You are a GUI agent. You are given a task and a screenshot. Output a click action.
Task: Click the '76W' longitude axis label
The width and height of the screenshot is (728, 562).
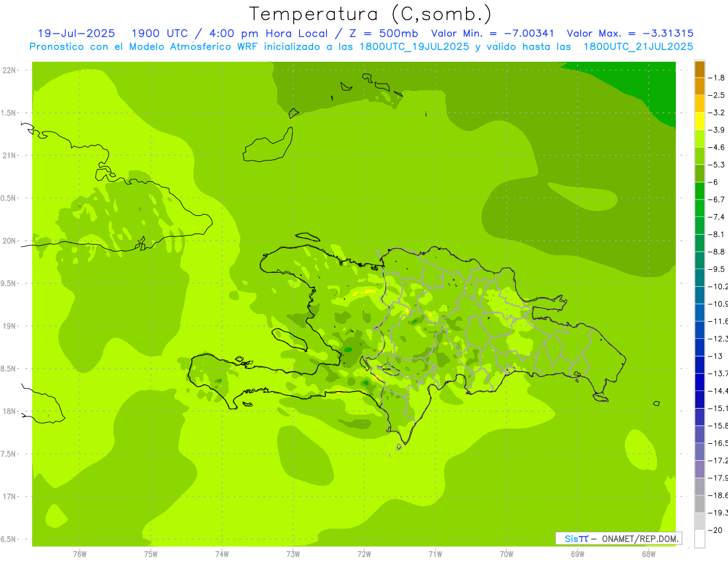click(79, 554)
